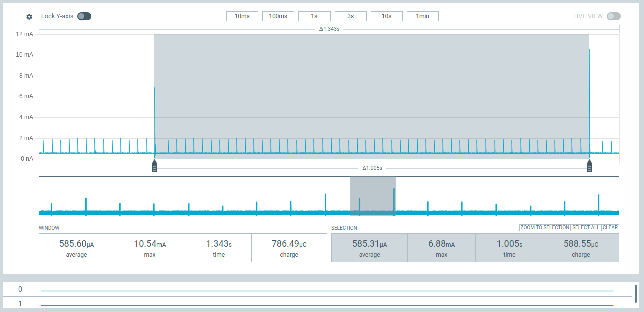Select the 3s time window

[x=350, y=16]
